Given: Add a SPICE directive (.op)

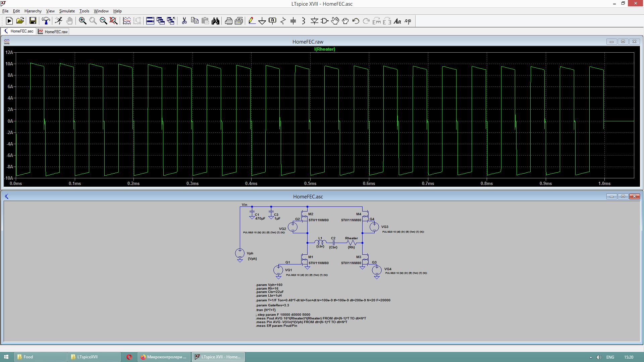Looking at the screenshot, I should [408, 21].
